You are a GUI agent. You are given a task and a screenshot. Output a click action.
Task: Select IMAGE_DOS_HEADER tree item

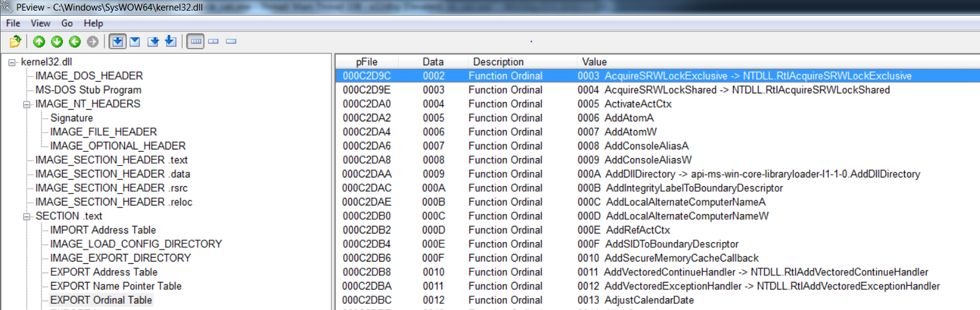89,75
